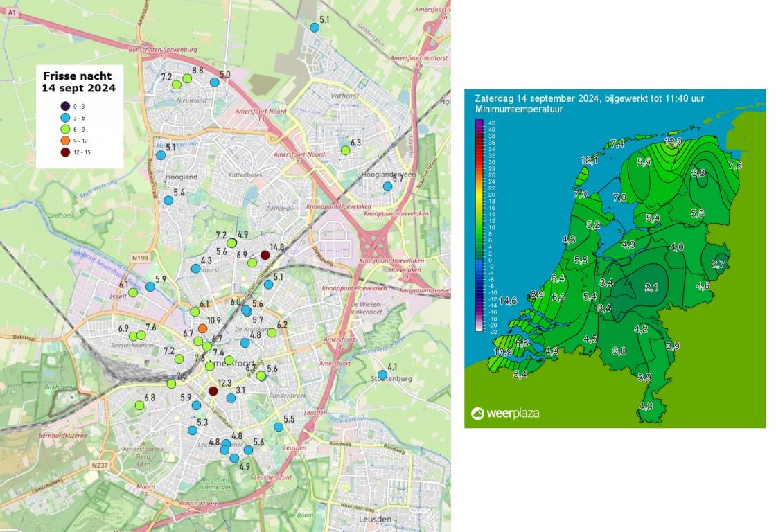Click the Frisse nacht legend title
Image resolution: width=776 pixels, height=532 pixels.
pos(79,82)
